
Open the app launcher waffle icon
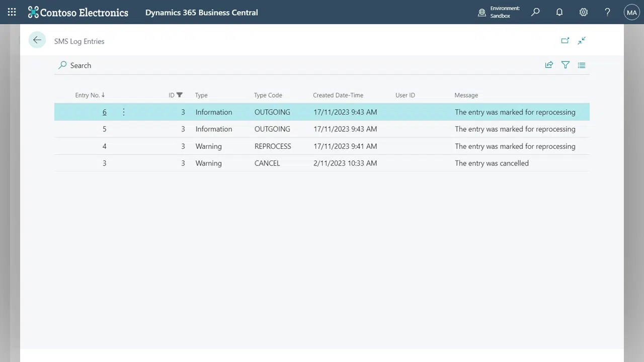point(11,12)
